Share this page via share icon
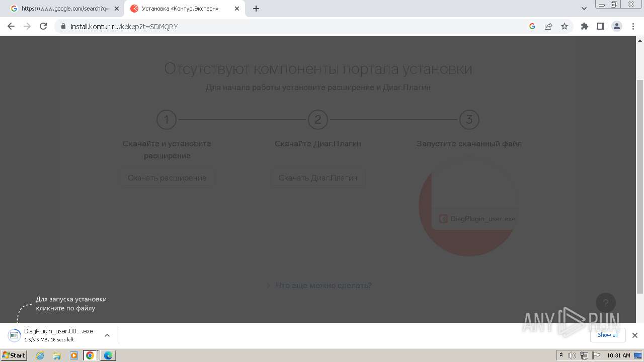The height and width of the screenshot is (362, 644). pos(548,26)
